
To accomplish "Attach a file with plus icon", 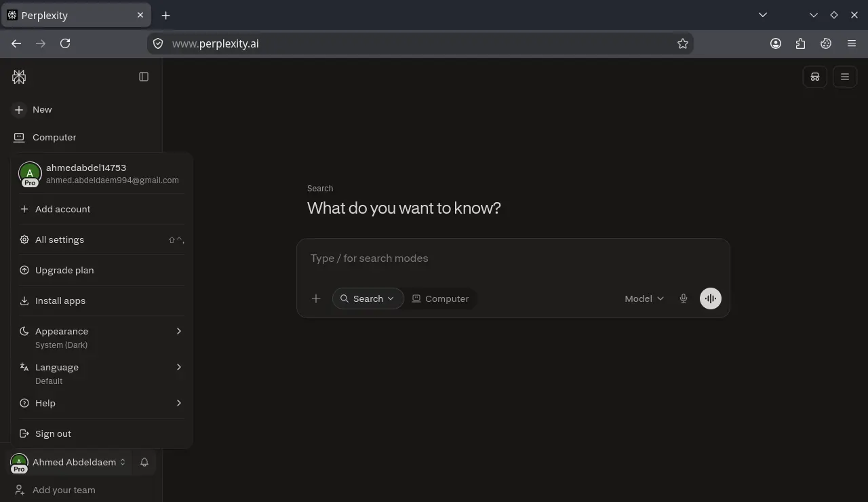I will coord(316,298).
